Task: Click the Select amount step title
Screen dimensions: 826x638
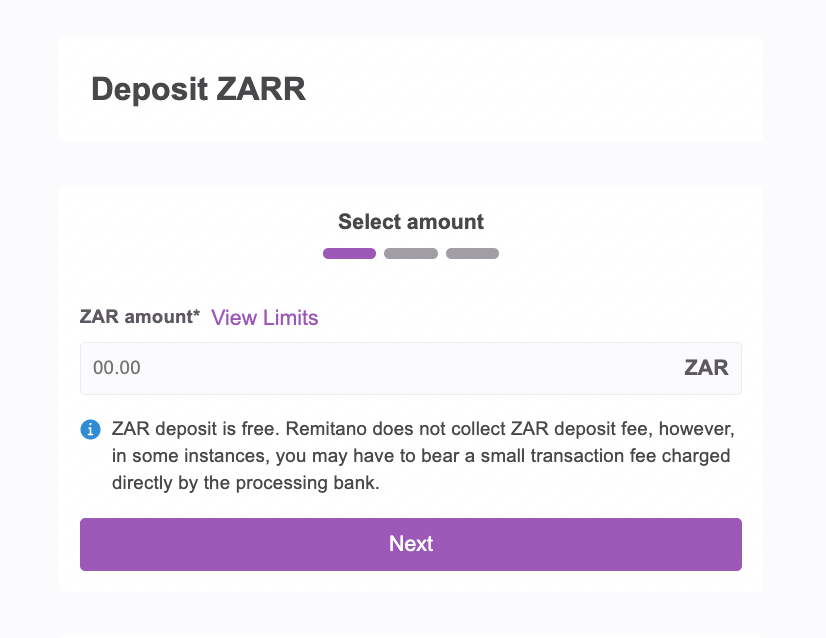Action: click(x=411, y=222)
